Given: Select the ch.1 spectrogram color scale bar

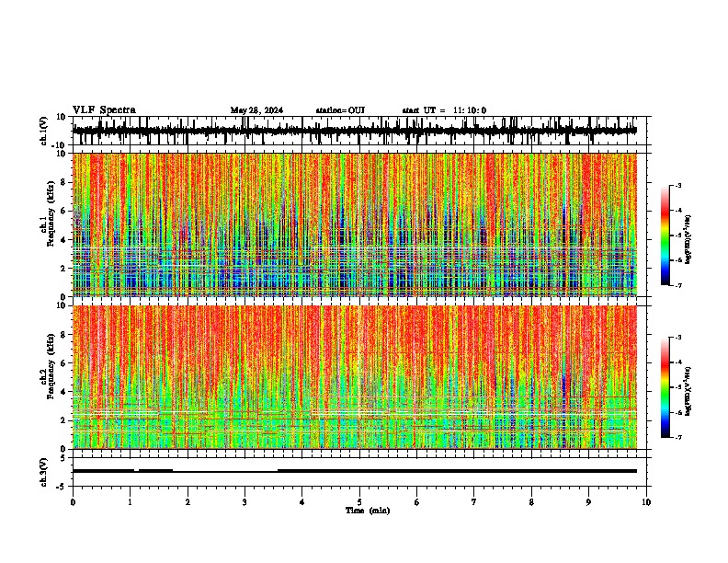Looking at the screenshot, I should tap(665, 236).
